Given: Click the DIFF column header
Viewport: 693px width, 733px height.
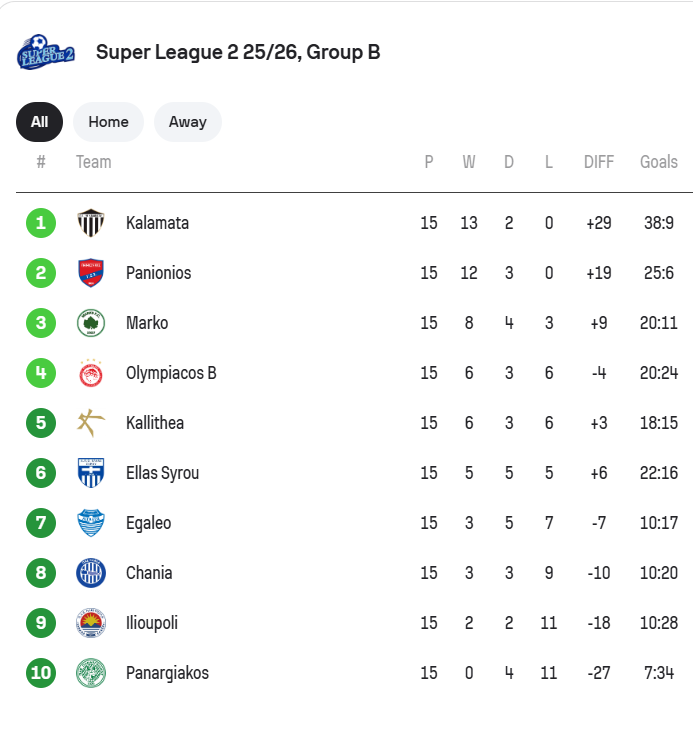Looking at the screenshot, I should pos(598,162).
